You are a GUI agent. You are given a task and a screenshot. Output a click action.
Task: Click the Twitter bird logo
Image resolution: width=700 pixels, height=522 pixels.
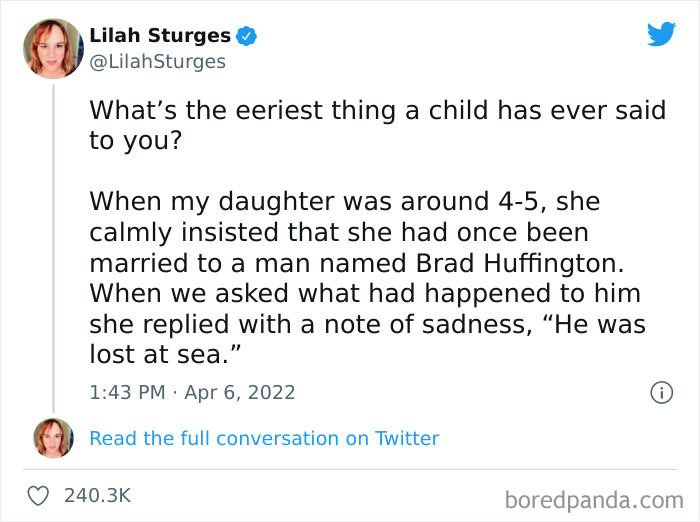[x=661, y=35]
